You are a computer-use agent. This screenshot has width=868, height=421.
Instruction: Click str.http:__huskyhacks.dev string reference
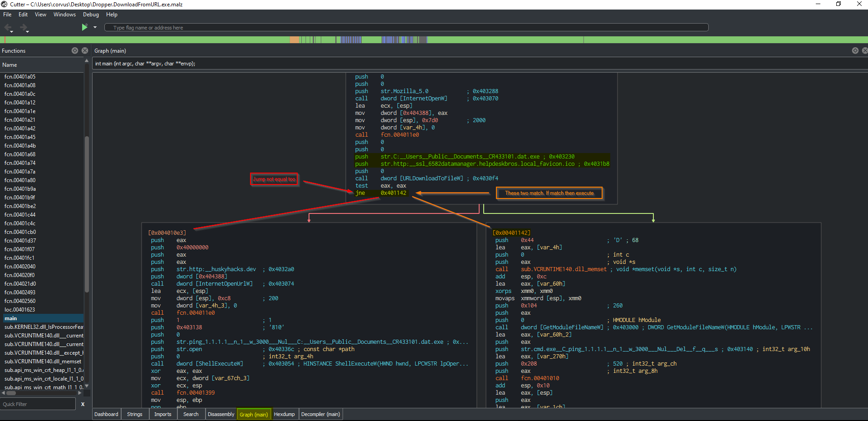click(216, 269)
